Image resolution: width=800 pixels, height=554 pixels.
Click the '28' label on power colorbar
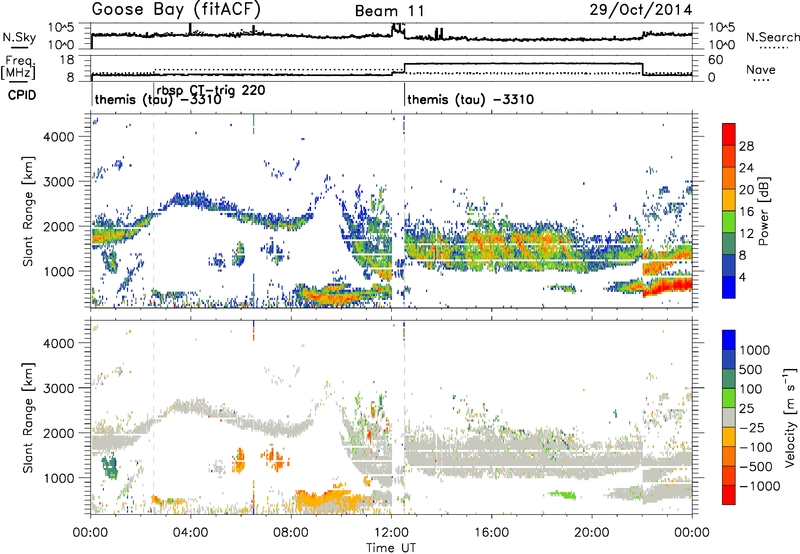click(x=746, y=146)
